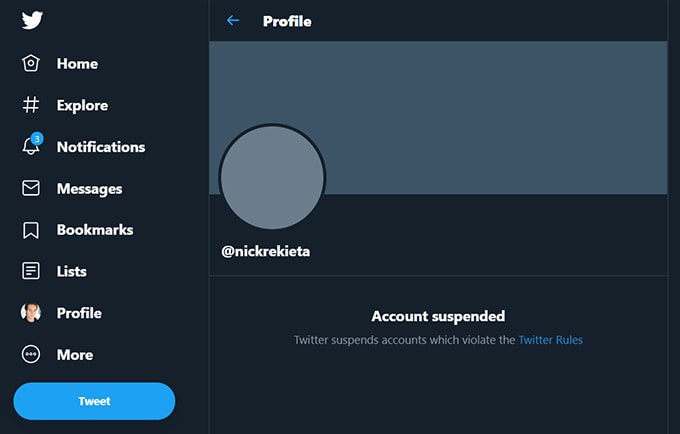Click the Twitter bird logo

tap(31, 21)
